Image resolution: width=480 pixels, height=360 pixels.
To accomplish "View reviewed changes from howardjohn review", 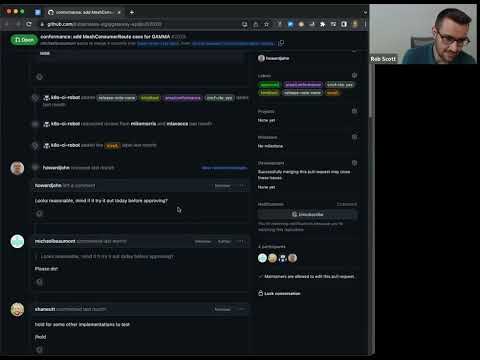I will [224, 168].
